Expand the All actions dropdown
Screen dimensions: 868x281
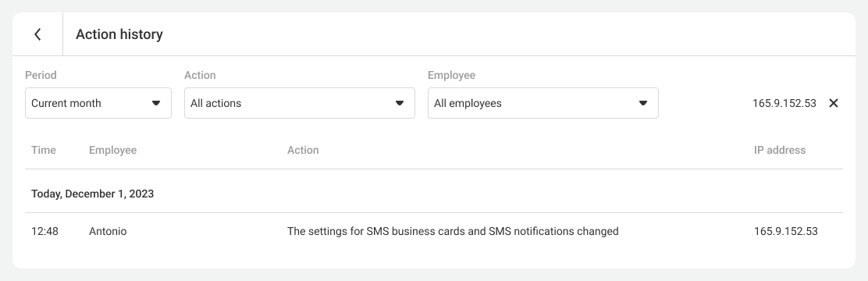[300, 103]
